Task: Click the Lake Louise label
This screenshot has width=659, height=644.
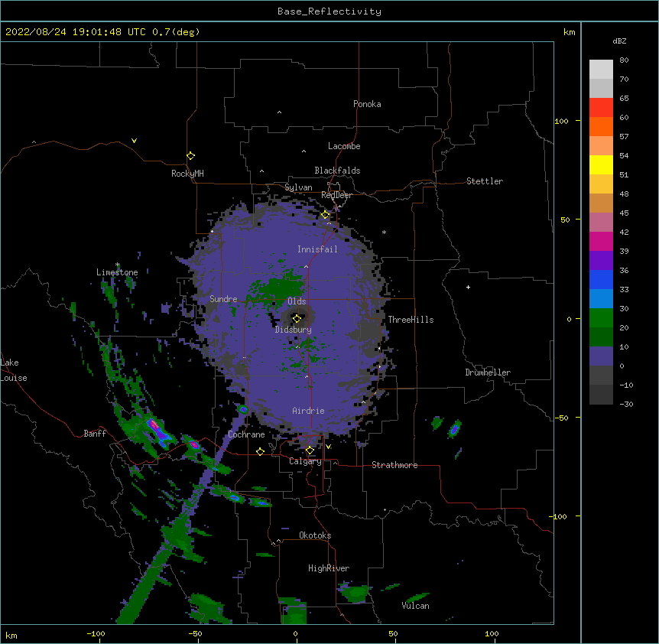Action: [14, 370]
